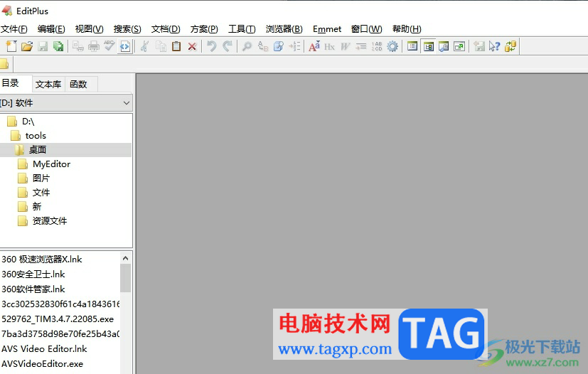
Task: Open Preferences via the gear icon
Action: coord(392,46)
